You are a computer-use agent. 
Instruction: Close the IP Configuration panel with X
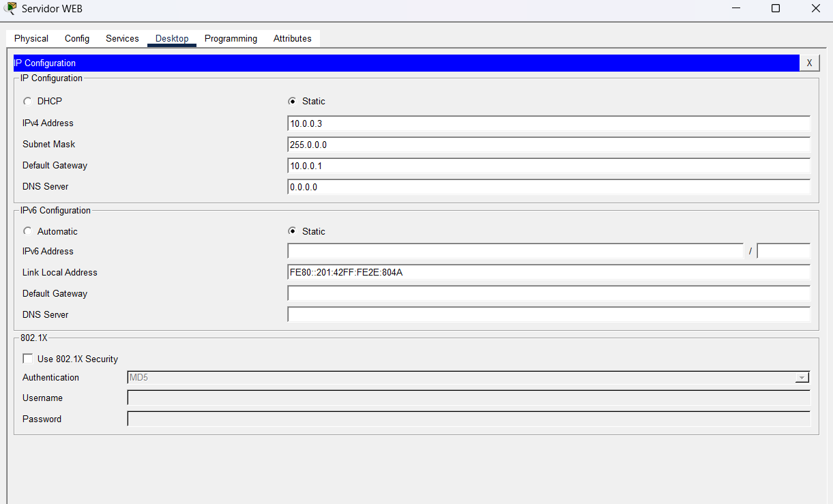(809, 63)
